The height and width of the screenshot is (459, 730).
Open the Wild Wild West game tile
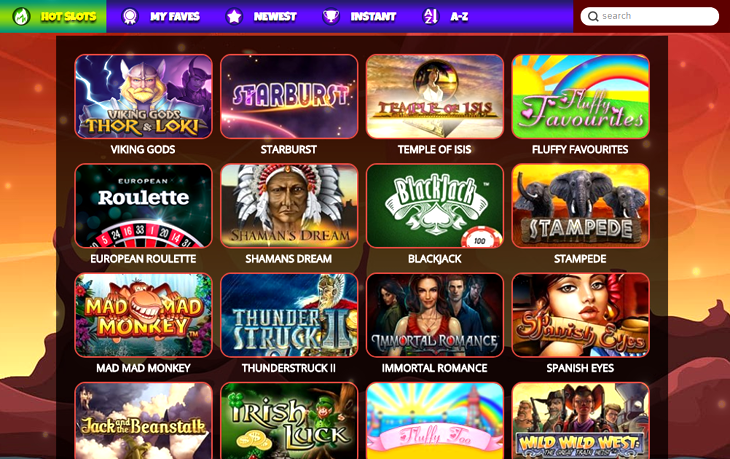point(581,421)
